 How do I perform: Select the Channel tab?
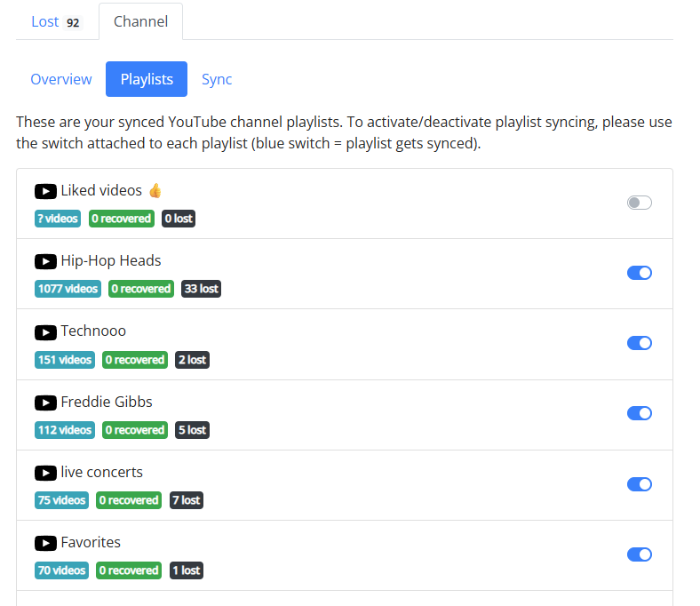[140, 21]
